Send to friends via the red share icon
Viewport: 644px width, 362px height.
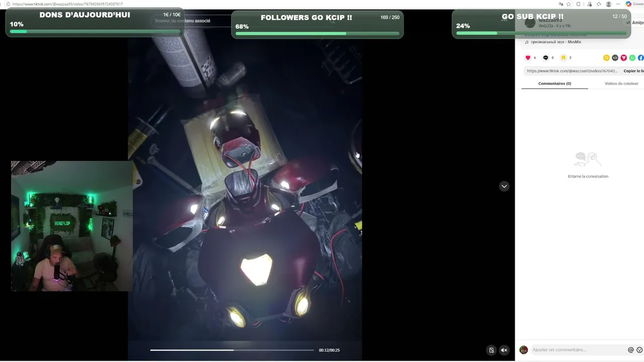pos(623,58)
